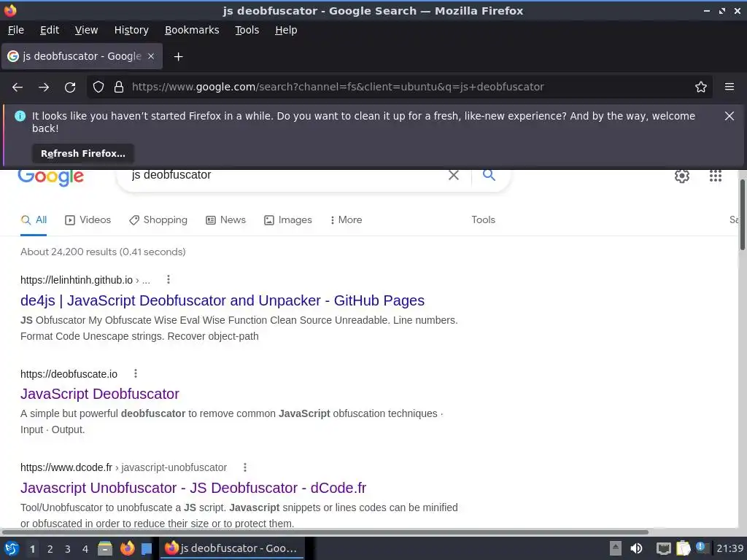The image size is (747, 560).
Task: Go to the Google logo homepage
Action: [x=51, y=178]
